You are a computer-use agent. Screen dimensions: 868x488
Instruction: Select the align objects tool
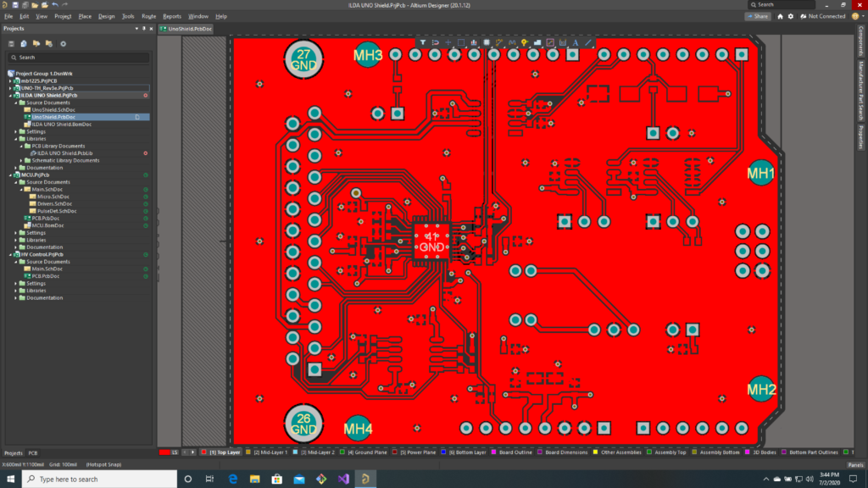click(x=474, y=42)
